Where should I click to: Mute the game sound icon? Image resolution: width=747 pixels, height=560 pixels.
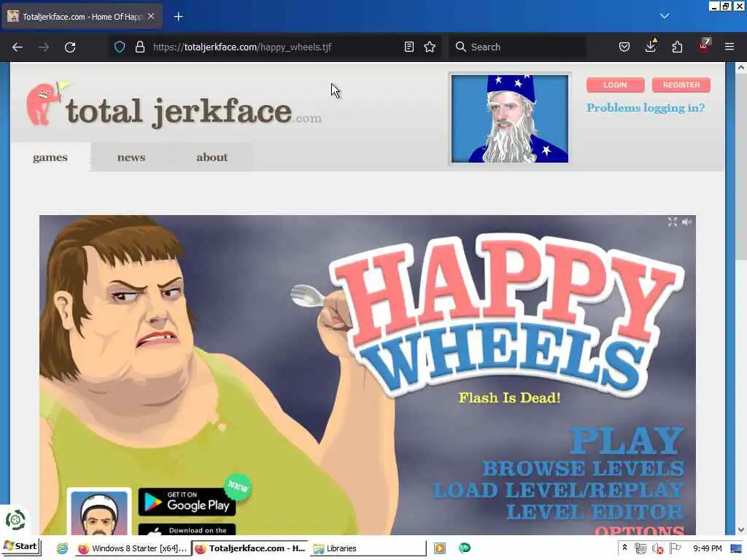coord(686,222)
